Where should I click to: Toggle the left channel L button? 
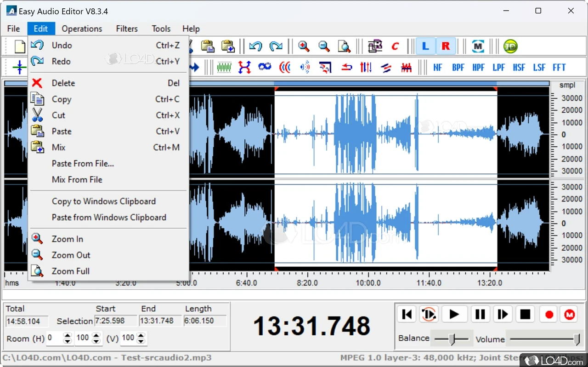(x=425, y=46)
